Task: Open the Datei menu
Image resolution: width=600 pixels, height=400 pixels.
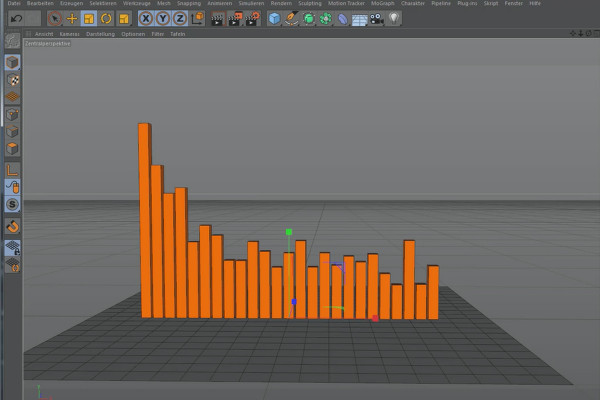Action: point(14,3)
